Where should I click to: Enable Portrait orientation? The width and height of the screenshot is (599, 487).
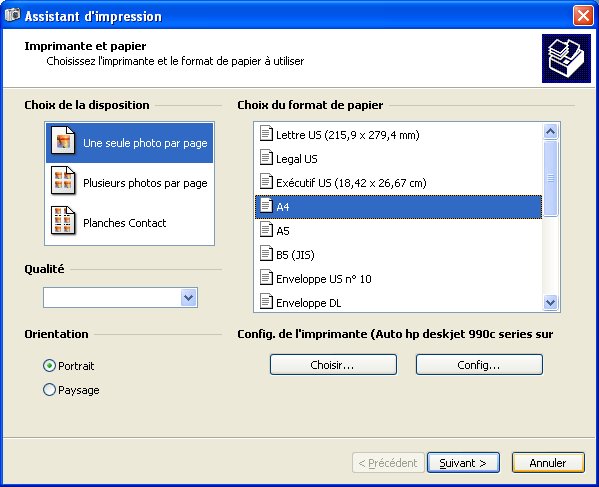[x=49, y=366]
